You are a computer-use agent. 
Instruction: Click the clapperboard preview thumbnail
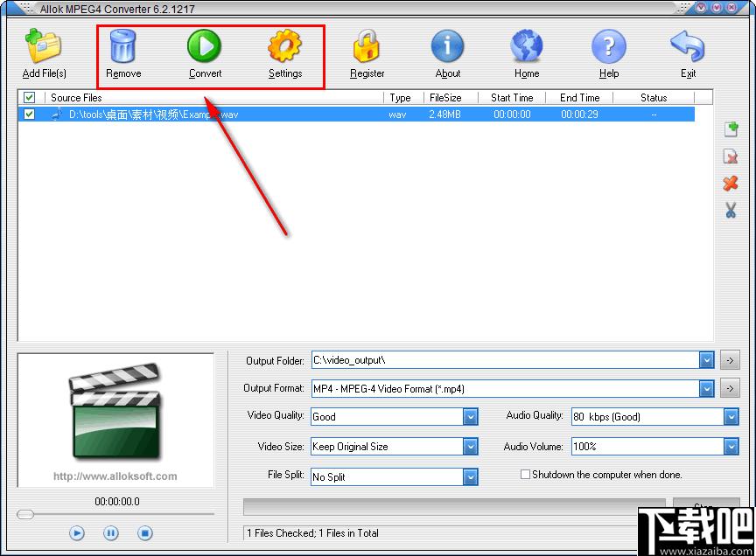(x=115, y=411)
